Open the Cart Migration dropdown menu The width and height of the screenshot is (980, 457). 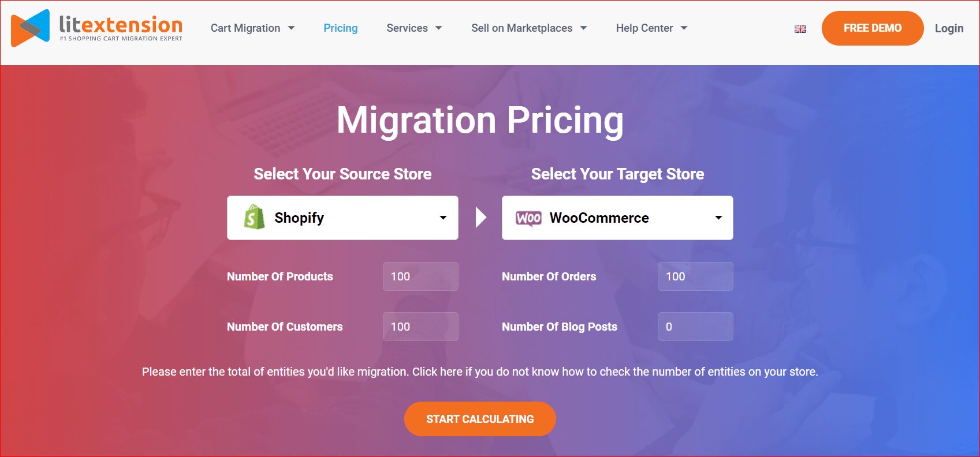tap(253, 28)
